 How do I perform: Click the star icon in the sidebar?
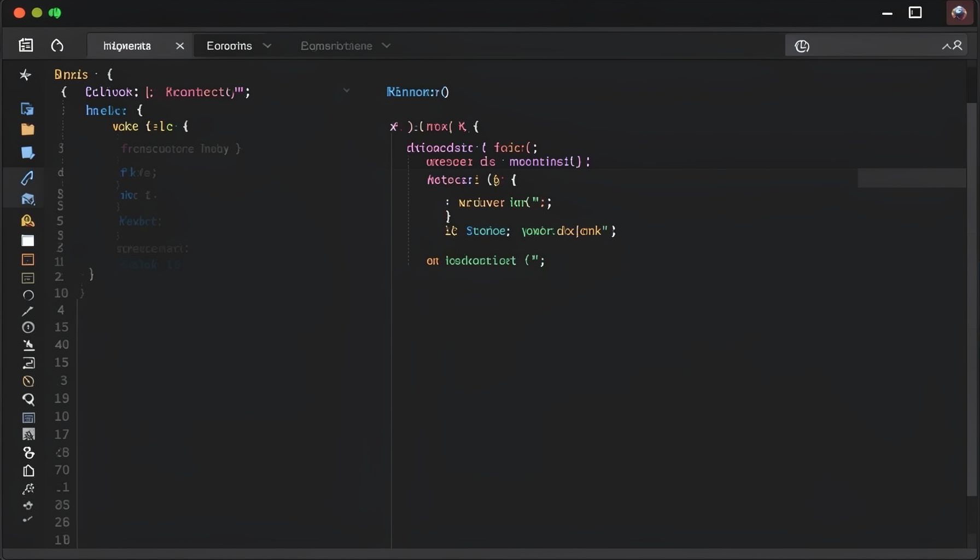coord(25,75)
